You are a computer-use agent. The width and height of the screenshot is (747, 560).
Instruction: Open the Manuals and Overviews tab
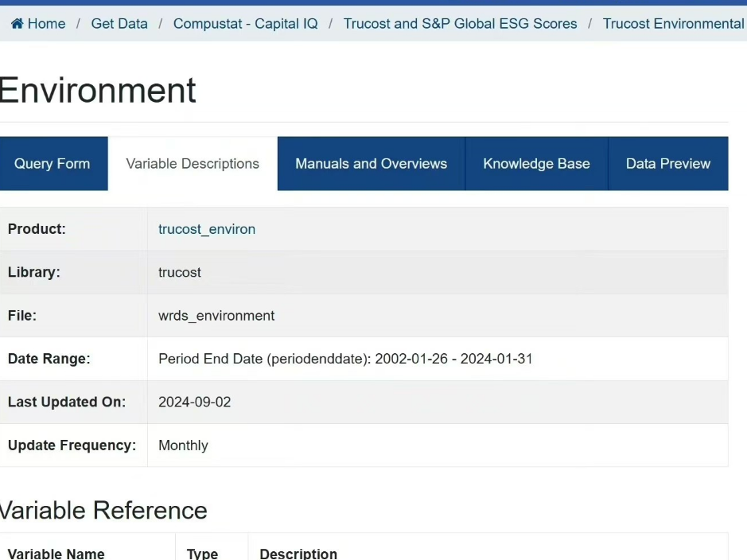(x=370, y=163)
